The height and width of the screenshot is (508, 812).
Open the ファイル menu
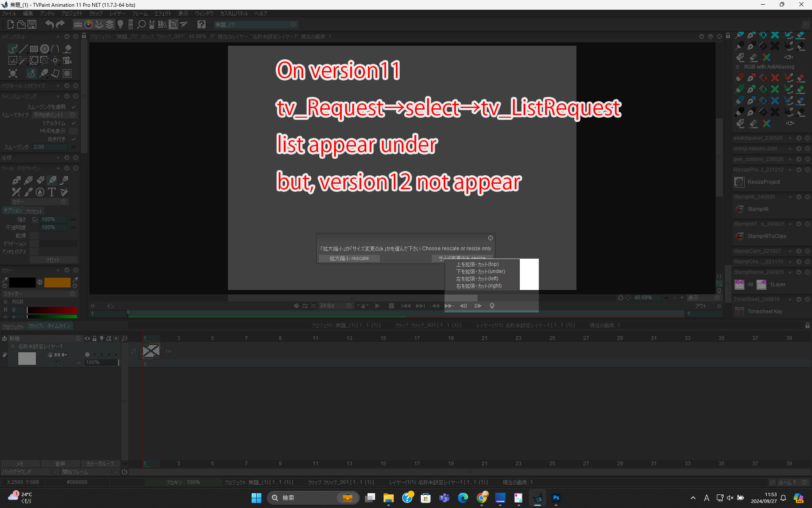[x=9, y=14]
